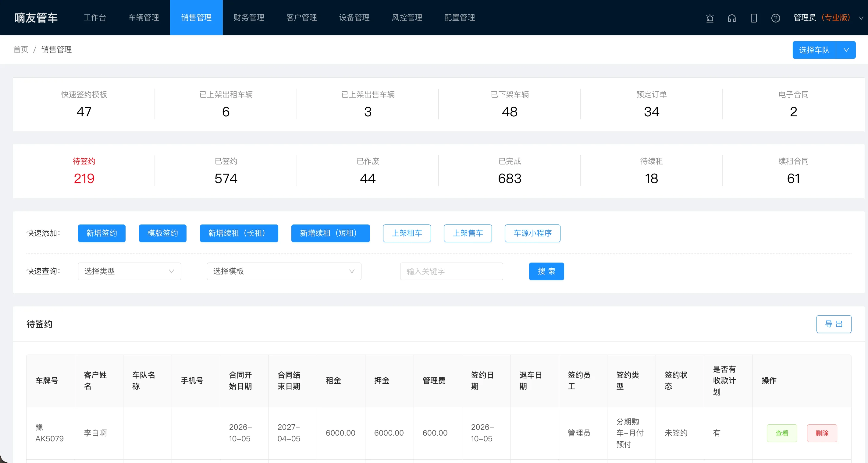
Task: Click the 选择车队 button
Action: click(814, 50)
